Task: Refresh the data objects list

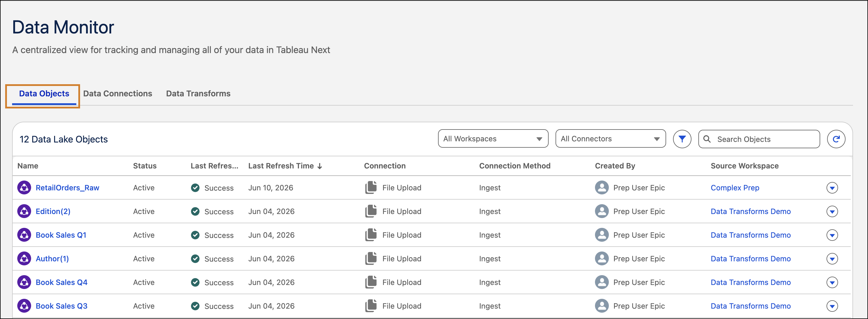Action: [x=836, y=139]
